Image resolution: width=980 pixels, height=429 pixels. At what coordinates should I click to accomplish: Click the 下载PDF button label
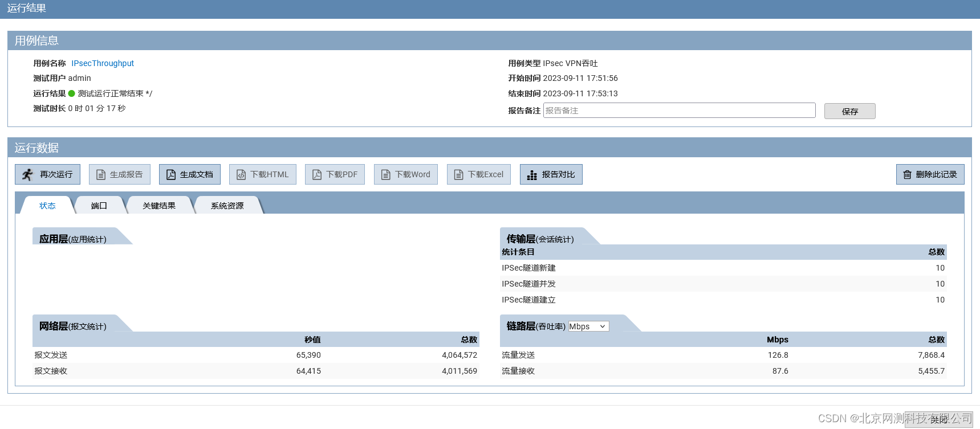click(342, 174)
